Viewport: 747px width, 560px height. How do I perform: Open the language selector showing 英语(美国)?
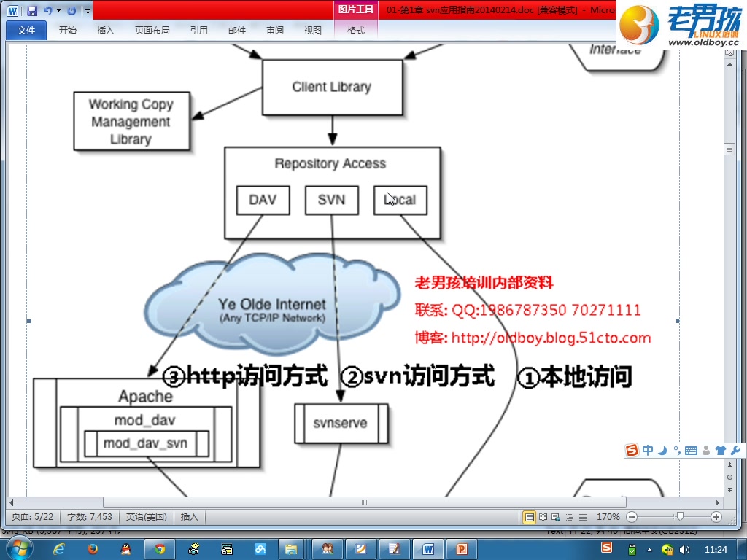[145, 516]
